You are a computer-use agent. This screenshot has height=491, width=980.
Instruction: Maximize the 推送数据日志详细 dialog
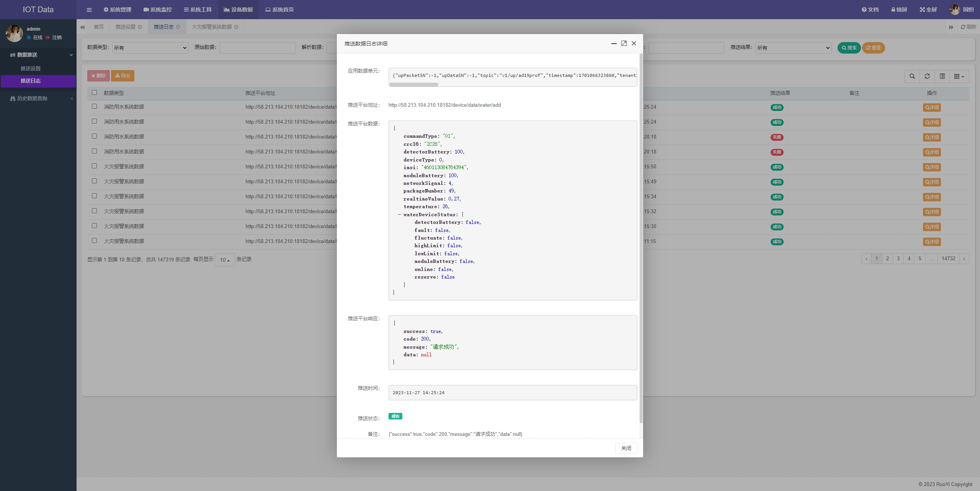tap(624, 43)
